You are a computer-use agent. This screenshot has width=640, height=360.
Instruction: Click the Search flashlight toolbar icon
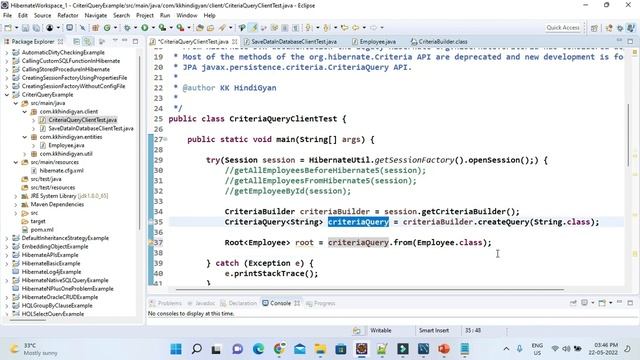(222, 28)
